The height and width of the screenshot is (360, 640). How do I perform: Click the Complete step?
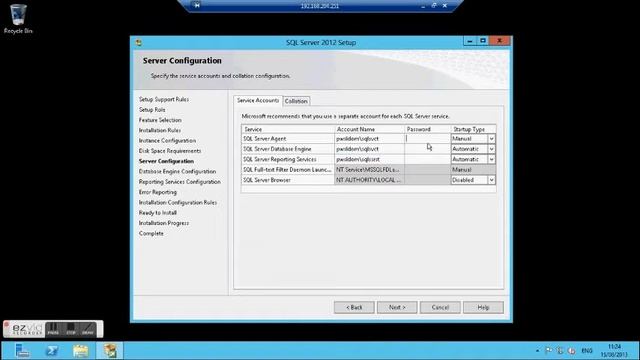[151, 233]
